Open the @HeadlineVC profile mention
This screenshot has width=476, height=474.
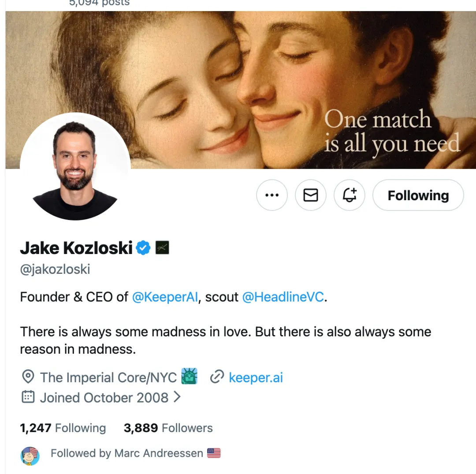click(283, 297)
